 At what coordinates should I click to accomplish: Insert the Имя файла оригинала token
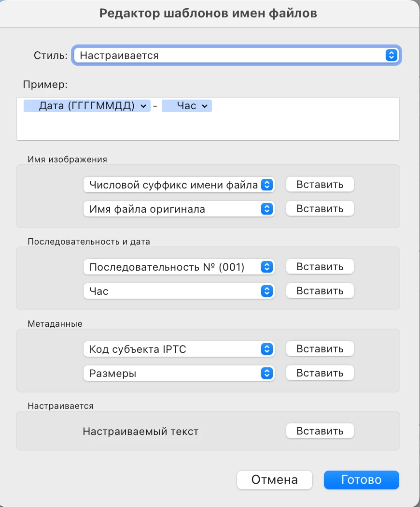pos(320,209)
